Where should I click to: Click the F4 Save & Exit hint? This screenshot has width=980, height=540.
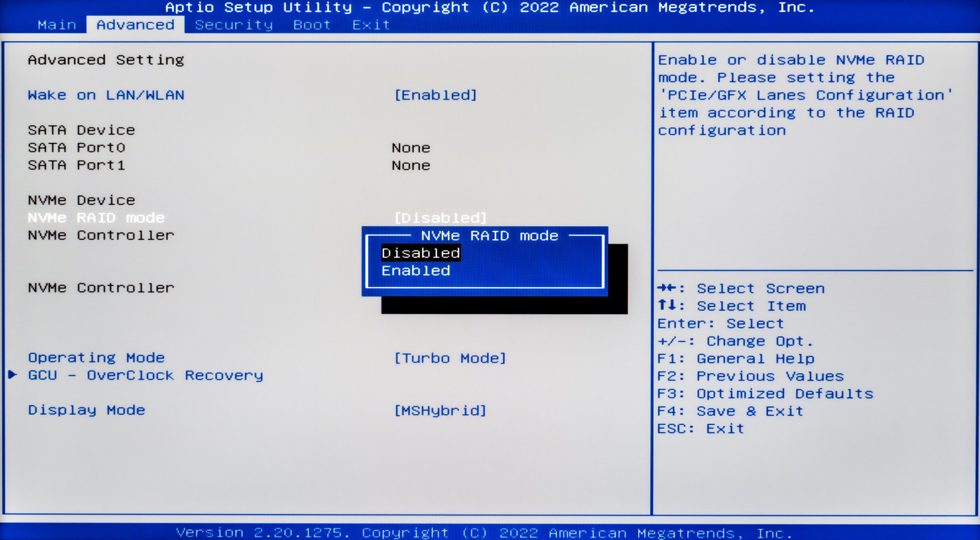[x=730, y=411]
